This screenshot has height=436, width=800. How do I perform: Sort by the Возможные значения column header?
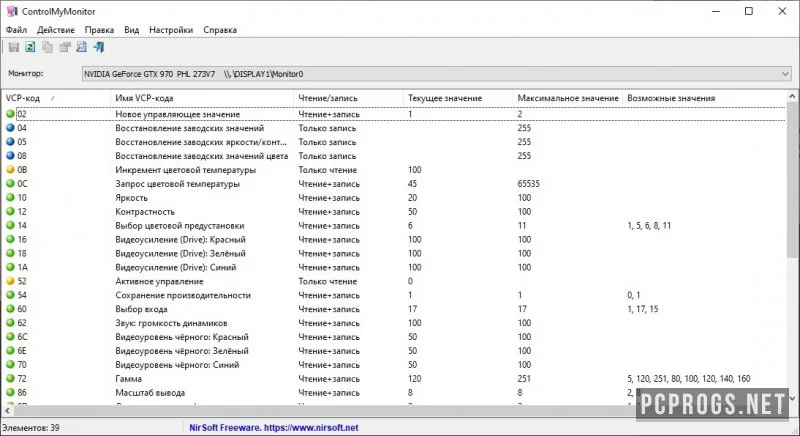click(x=705, y=98)
